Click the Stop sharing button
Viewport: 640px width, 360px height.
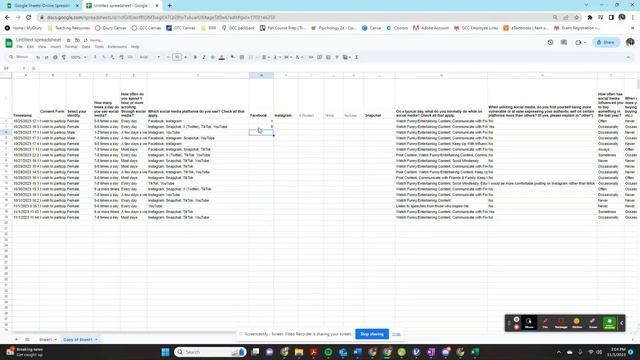pyautogui.click(x=372, y=334)
